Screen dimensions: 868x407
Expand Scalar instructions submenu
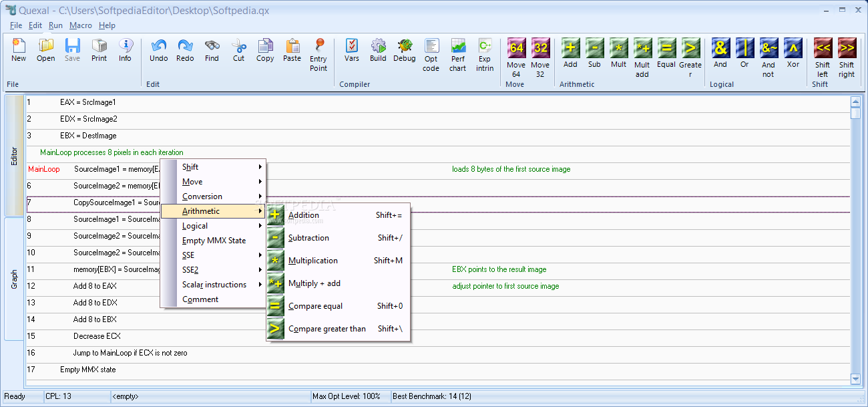tap(214, 285)
